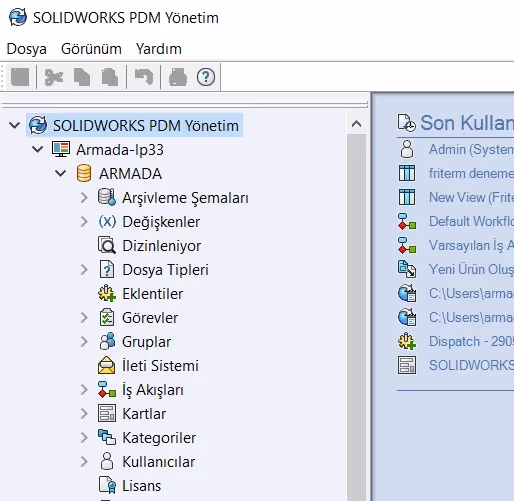The image size is (514, 501).
Task: Click the Gruplar people icon
Action: click(107, 341)
